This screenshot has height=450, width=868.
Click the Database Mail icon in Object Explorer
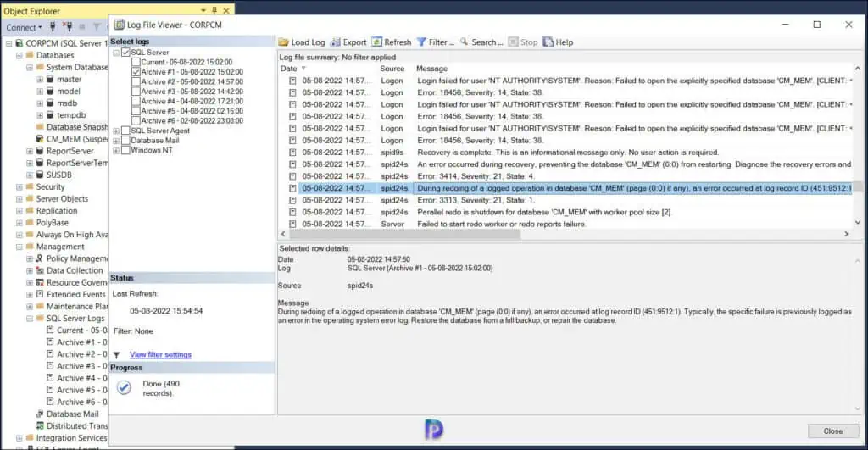(40, 414)
